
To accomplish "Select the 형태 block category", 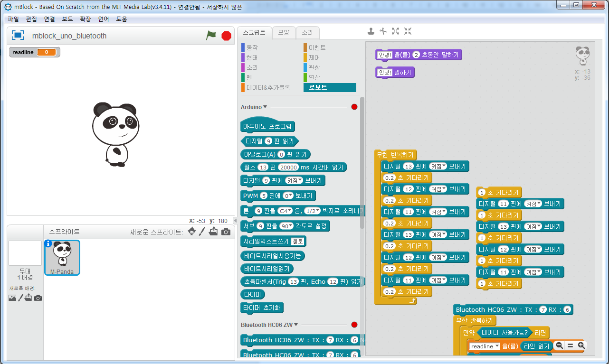I will click(252, 57).
